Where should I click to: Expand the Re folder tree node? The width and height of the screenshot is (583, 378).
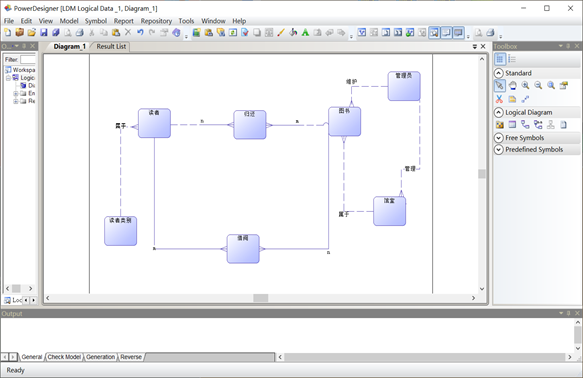coord(16,101)
